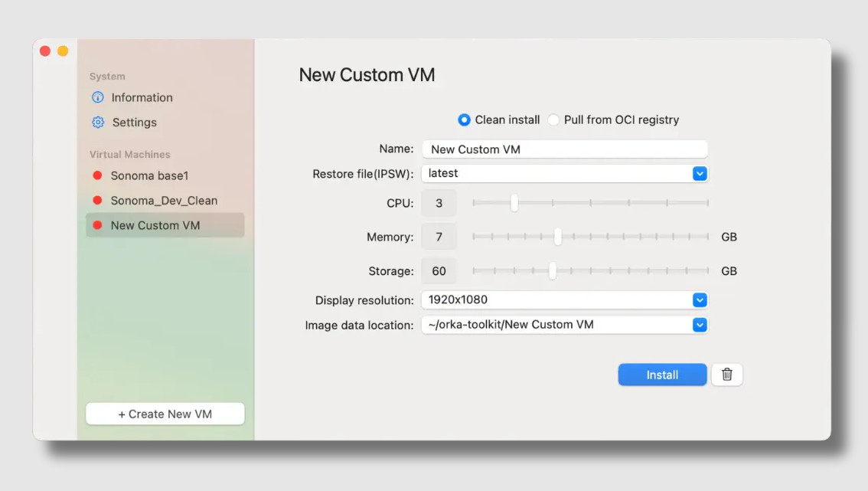Click the Memory slider handle
The image size is (868, 491).
tap(558, 237)
